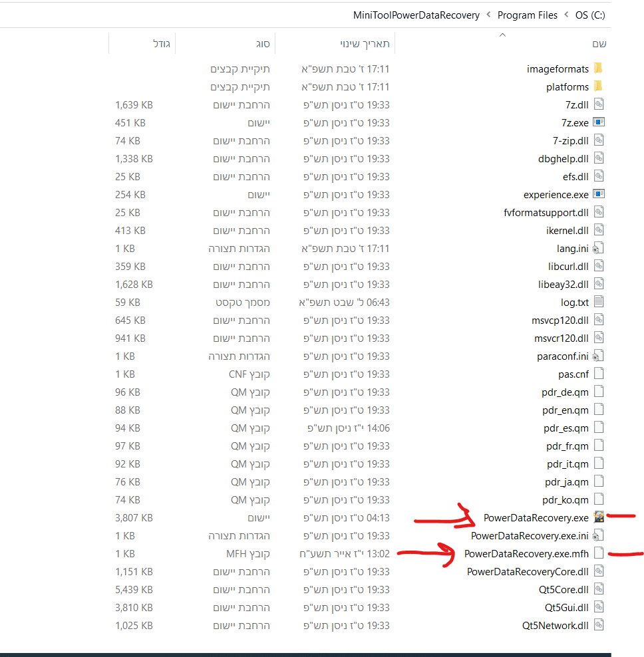Click the 3,807 KB size value

[134, 518]
